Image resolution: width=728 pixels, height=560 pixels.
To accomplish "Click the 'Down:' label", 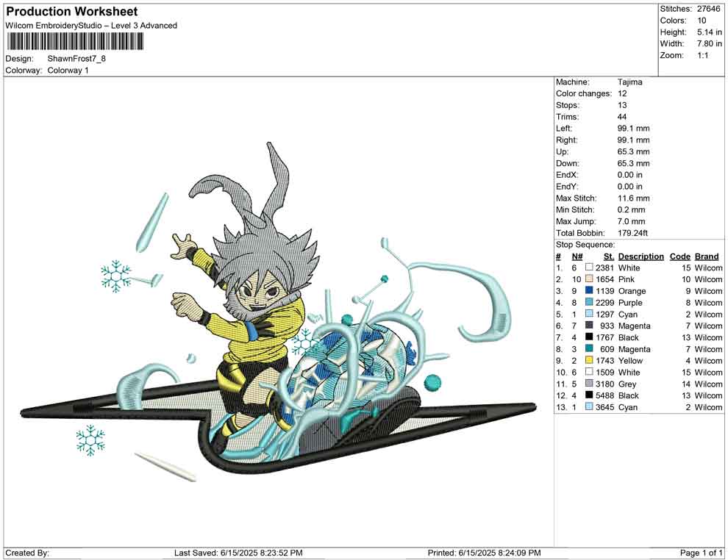I will click(x=568, y=163).
